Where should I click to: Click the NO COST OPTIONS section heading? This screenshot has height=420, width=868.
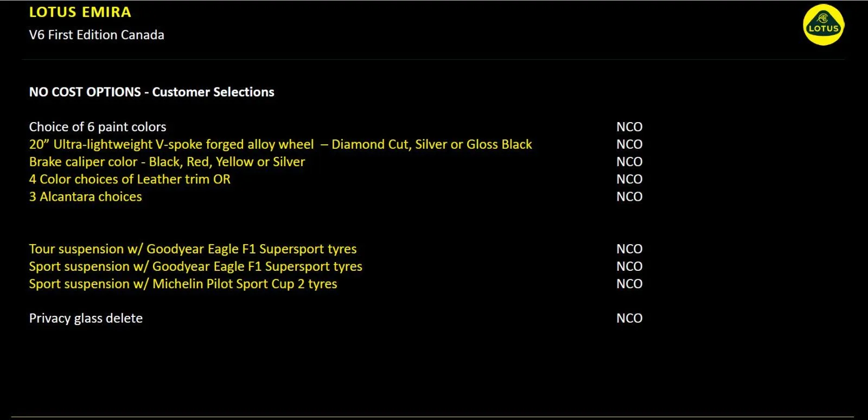click(151, 92)
